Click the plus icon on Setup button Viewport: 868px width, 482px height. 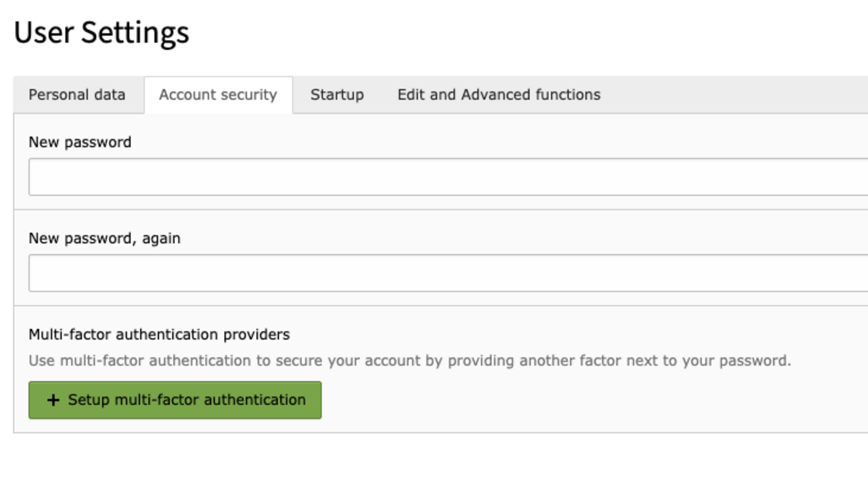(x=53, y=400)
